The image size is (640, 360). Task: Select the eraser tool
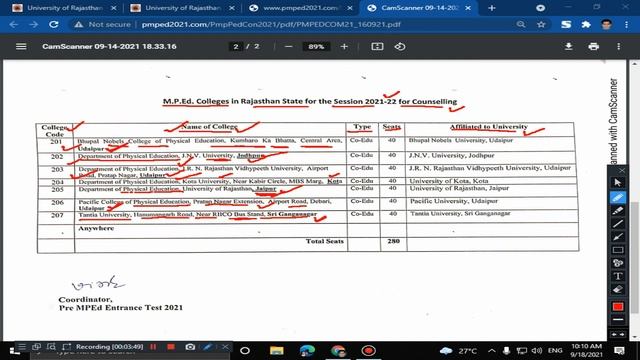[618, 289]
